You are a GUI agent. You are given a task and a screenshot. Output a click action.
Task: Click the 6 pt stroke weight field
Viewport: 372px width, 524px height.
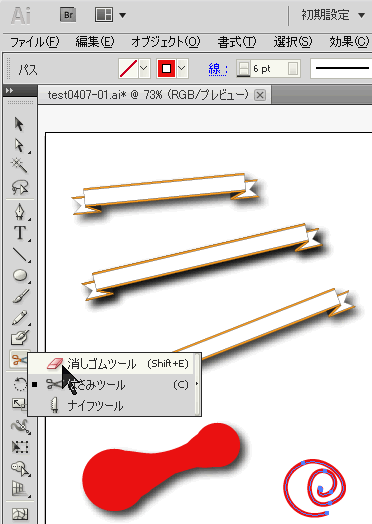268,69
